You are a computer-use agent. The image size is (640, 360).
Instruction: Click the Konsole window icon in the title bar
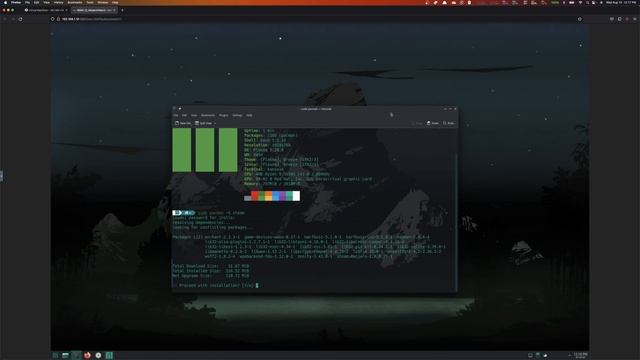click(x=175, y=109)
